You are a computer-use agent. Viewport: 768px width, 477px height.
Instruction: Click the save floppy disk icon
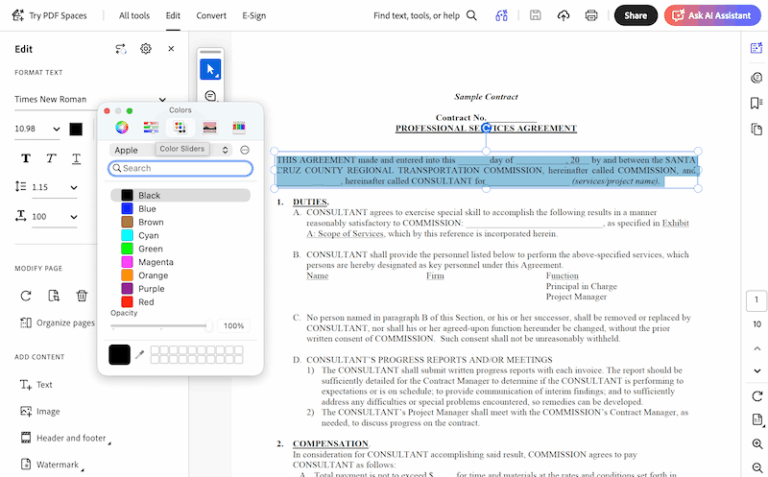coord(535,15)
